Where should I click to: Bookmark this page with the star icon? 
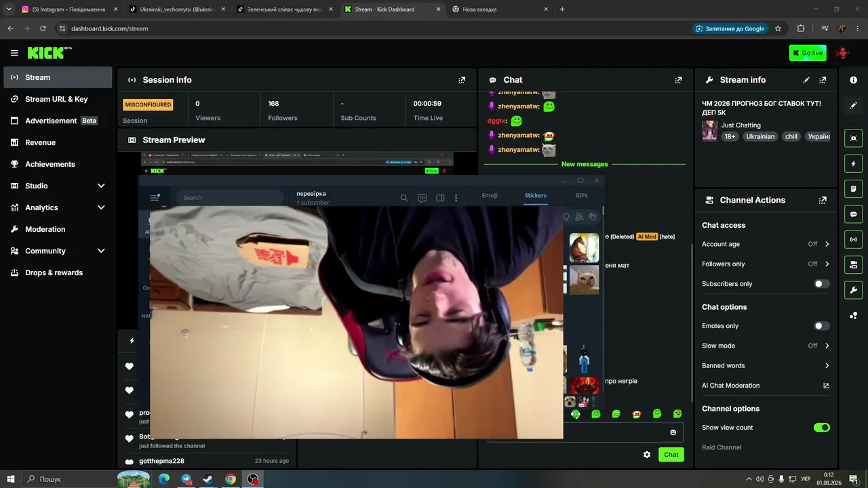tap(778, 28)
